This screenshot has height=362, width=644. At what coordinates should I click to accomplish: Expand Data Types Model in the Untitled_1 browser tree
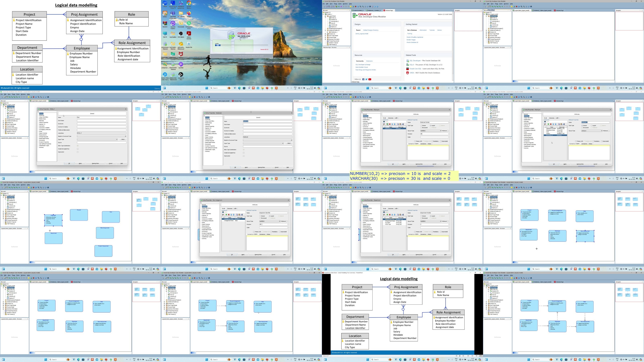[x=325, y=35]
